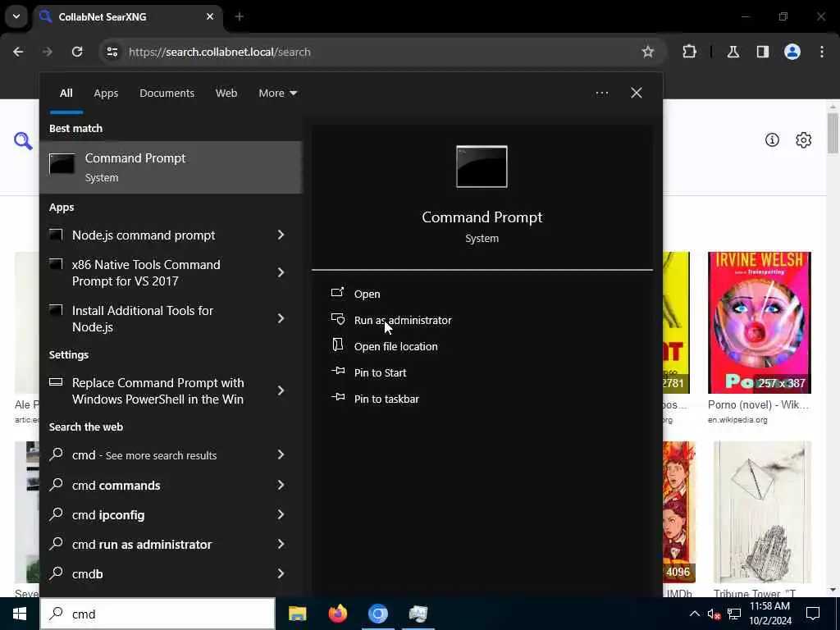Viewport: 840px width, 630px height.
Task: Expand x86 Native Tools Command Prompt options
Action: pos(281,272)
